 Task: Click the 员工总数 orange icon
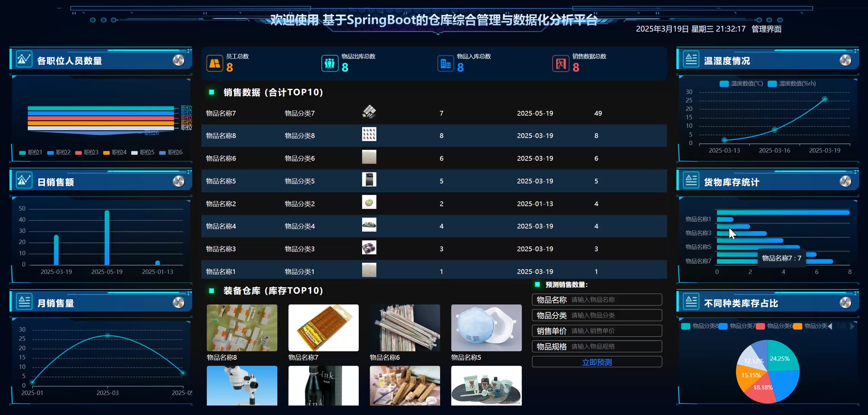(215, 63)
